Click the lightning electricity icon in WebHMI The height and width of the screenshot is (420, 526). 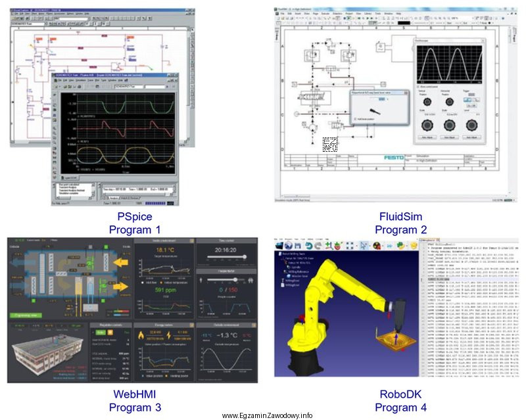click(169, 335)
